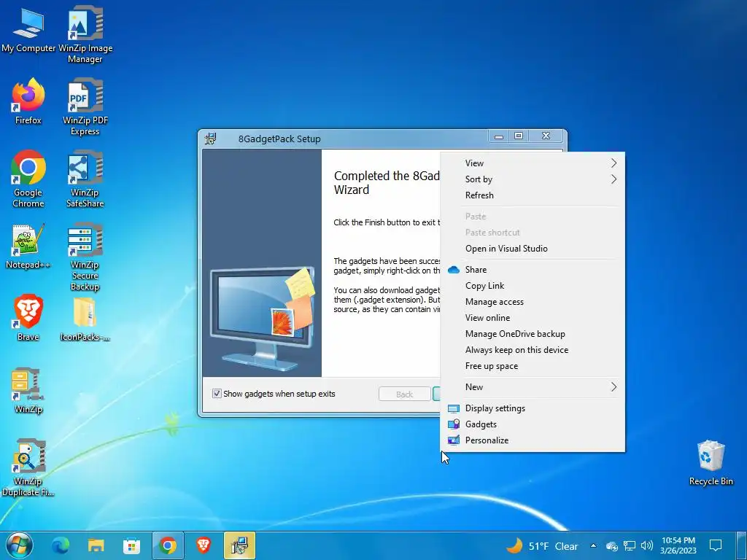Open Display settings from context menu
This screenshot has height=560, width=747.
(533, 408)
